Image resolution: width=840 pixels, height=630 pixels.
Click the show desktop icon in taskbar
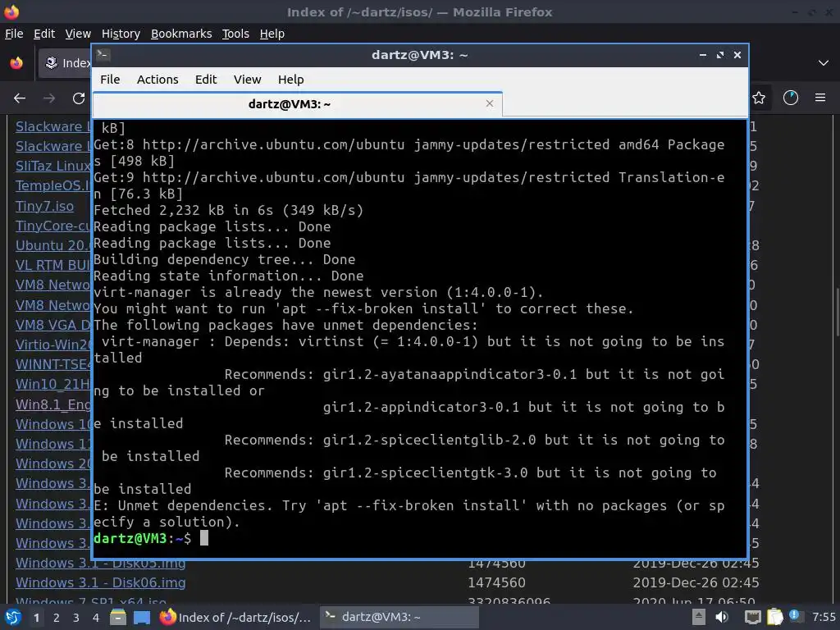(141, 617)
